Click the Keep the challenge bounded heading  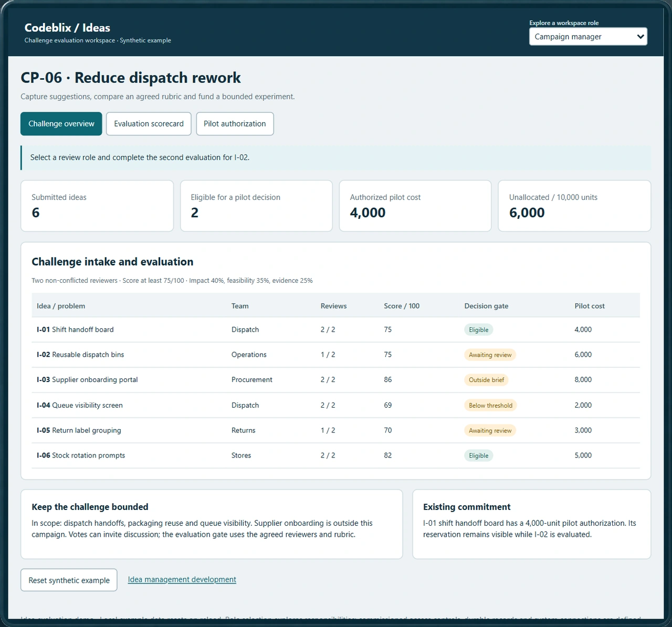click(90, 507)
